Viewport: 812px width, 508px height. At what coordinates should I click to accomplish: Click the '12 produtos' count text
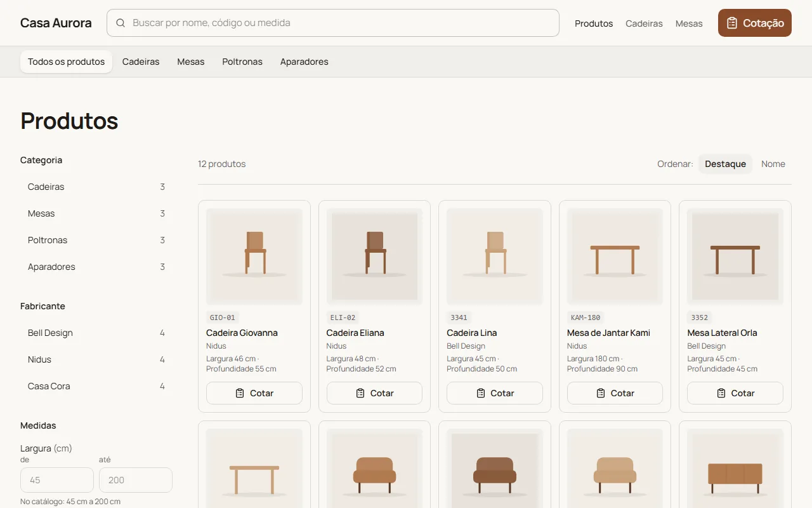click(x=221, y=164)
